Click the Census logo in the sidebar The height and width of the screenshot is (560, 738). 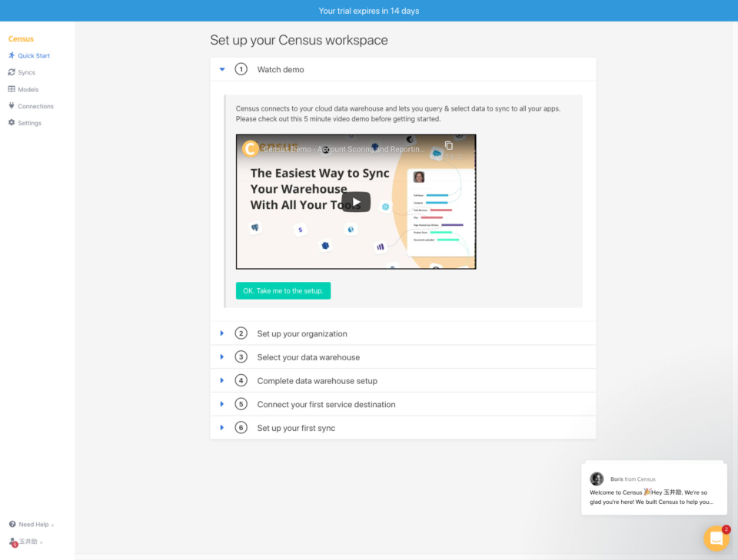coord(21,38)
